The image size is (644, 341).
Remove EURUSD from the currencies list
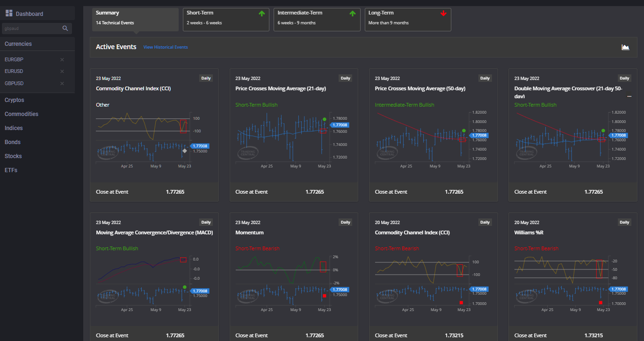(x=62, y=71)
